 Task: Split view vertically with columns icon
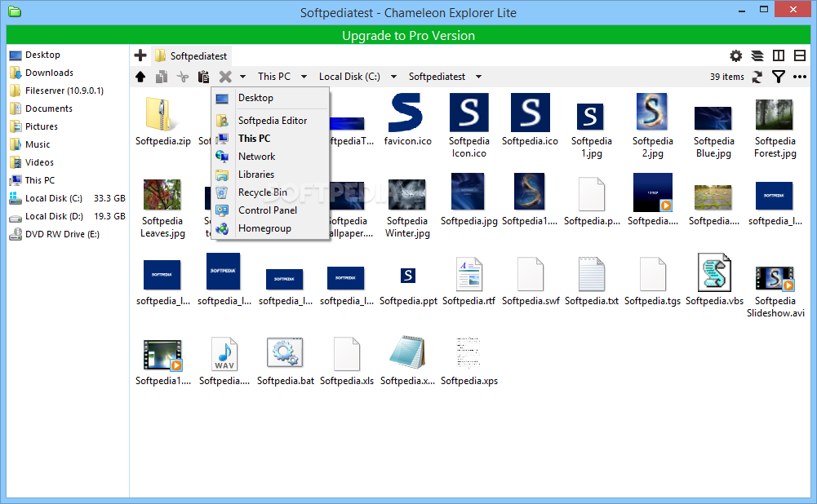[779, 55]
